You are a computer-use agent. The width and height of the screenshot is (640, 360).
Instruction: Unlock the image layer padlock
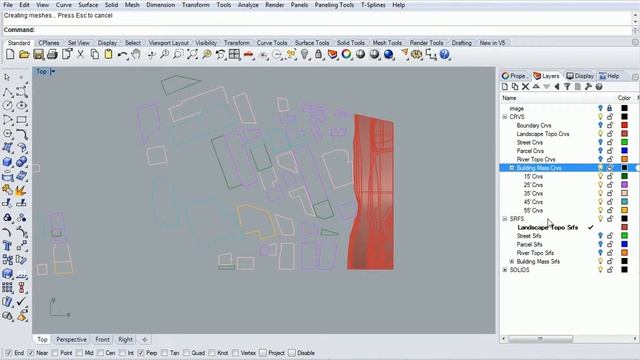pos(610,109)
